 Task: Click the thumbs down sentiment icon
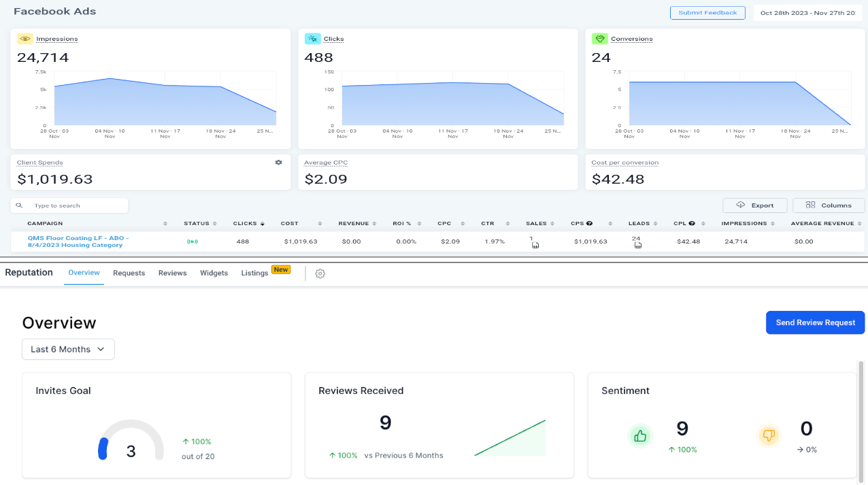769,435
